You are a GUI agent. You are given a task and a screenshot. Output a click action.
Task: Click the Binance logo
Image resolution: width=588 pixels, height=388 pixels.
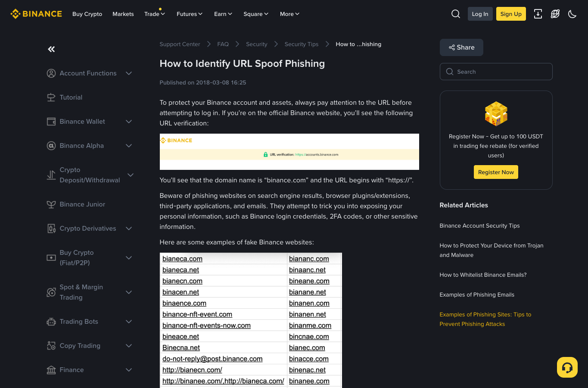(x=36, y=14)
